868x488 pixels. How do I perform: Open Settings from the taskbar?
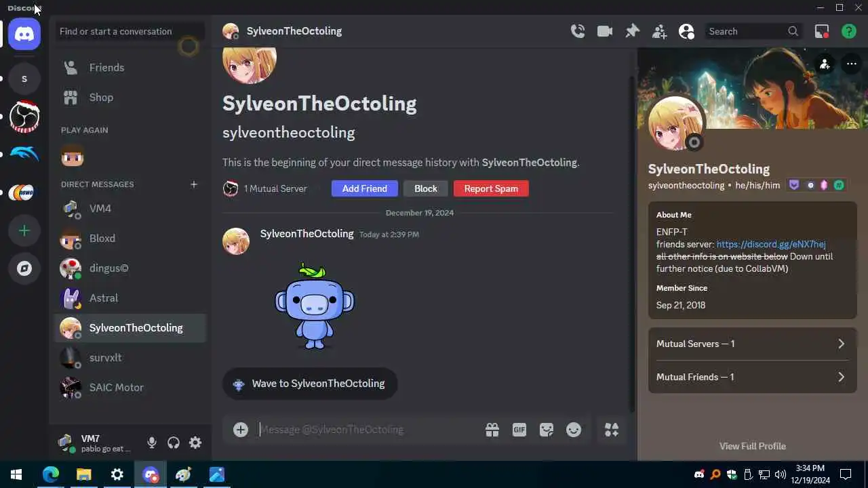(x=117, y=474)
